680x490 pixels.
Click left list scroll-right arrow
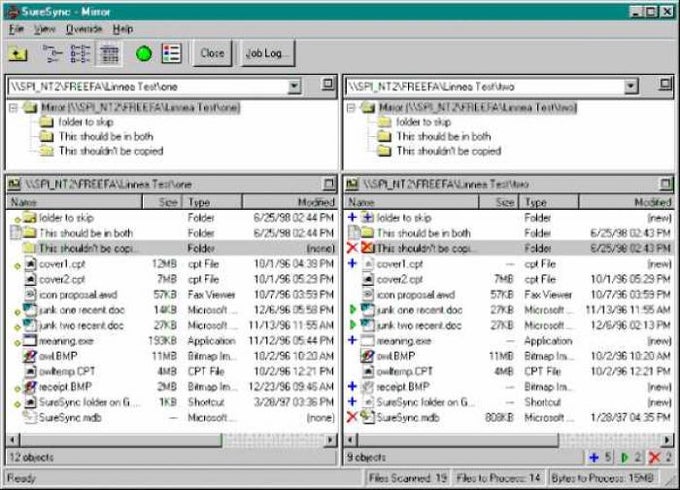coord(330,440)
